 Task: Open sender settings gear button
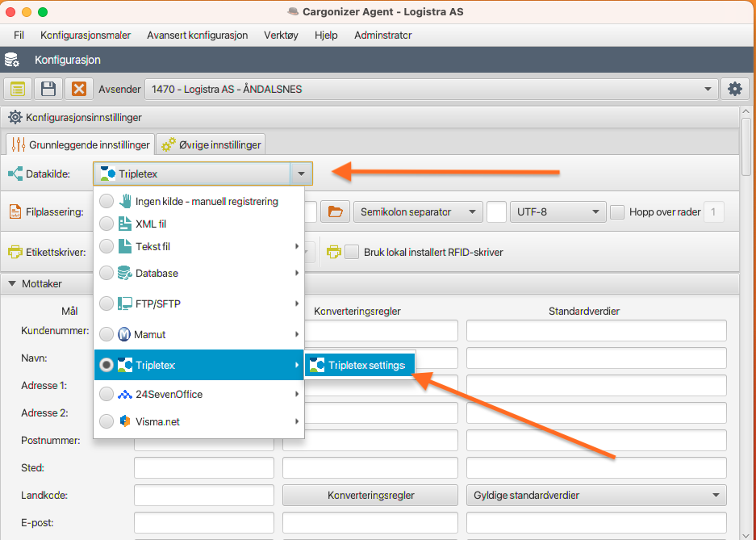735,90
